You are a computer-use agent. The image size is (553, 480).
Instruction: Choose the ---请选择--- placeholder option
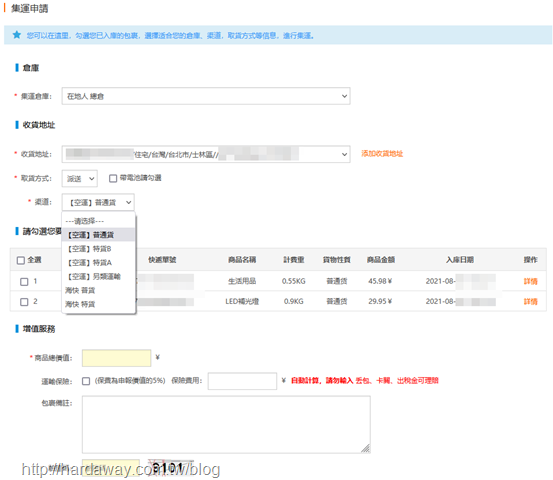pos(98,221)
